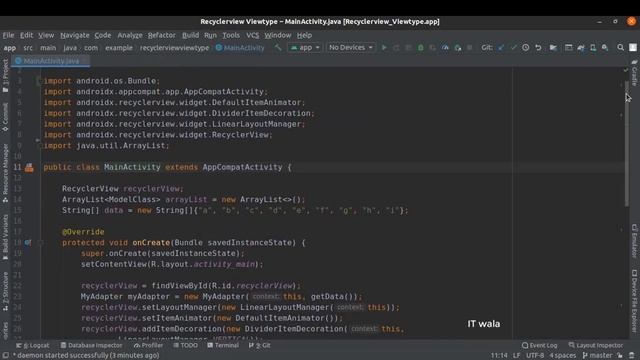
Task: Click the Debug app bug icon
Action: pyautogui.click(x=420, y=48)
